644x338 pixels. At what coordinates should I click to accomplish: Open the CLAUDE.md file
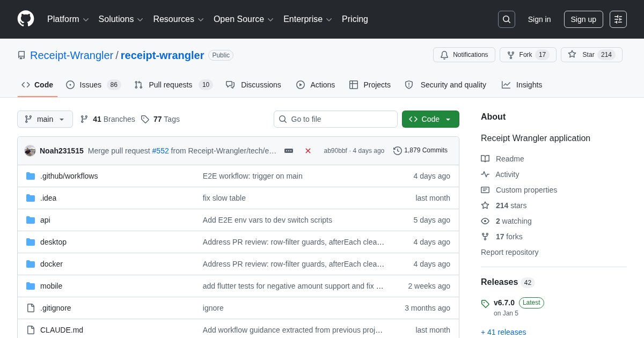tap(62, 330)
